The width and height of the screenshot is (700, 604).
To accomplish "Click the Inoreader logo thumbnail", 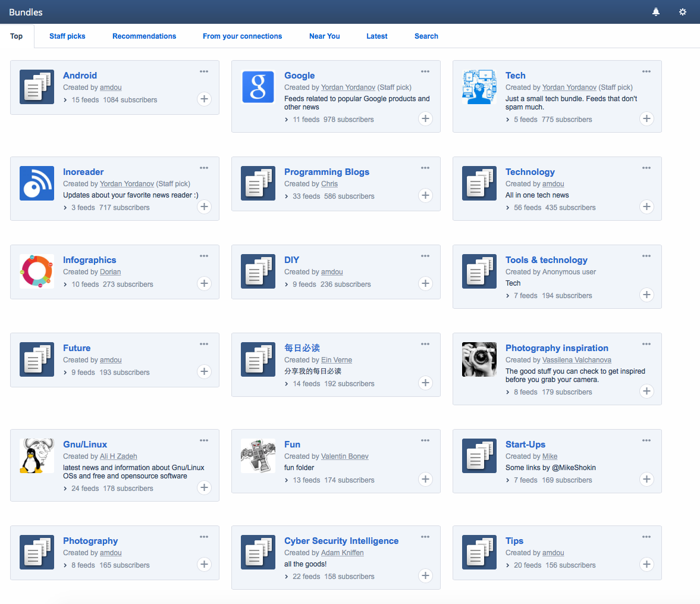I will click(37, 183).
